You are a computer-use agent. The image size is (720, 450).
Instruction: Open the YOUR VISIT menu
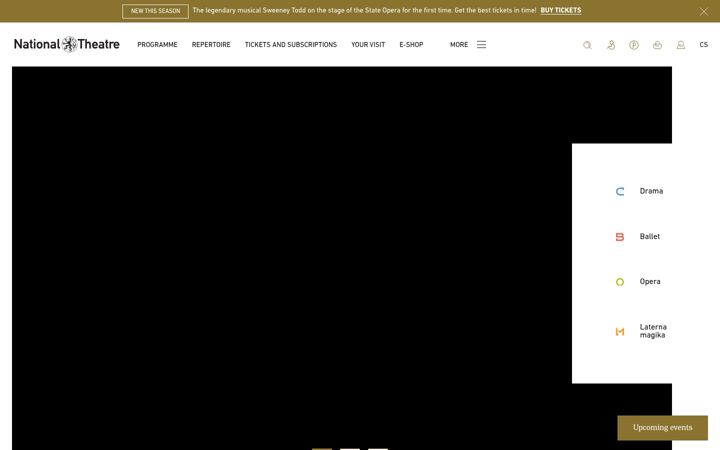coord(368,45)
